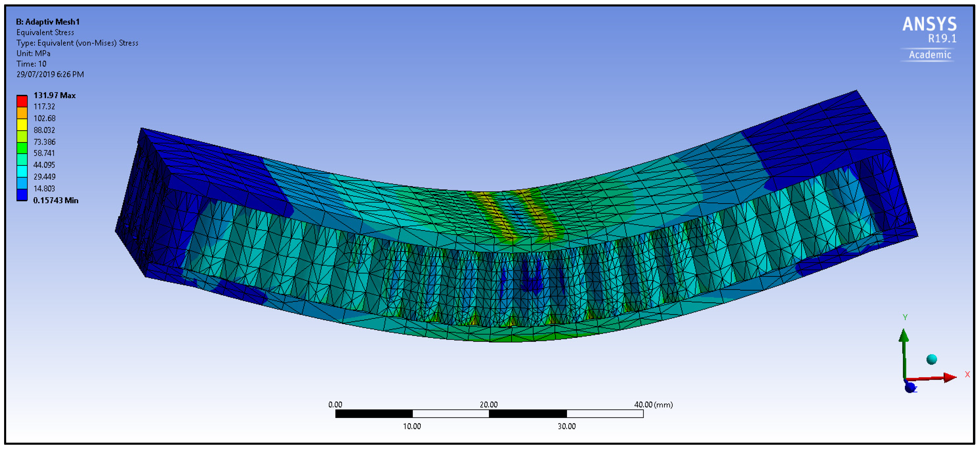Select the yellow legend color band
The height and width of the screenshot is (450, 980).
point(22,124)
